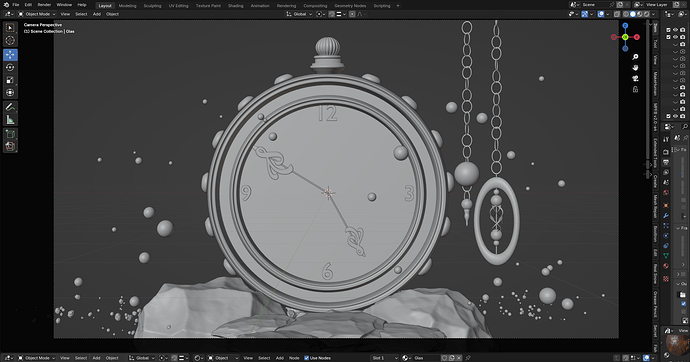Toggle proportional editing in top header

click(352, 14)
